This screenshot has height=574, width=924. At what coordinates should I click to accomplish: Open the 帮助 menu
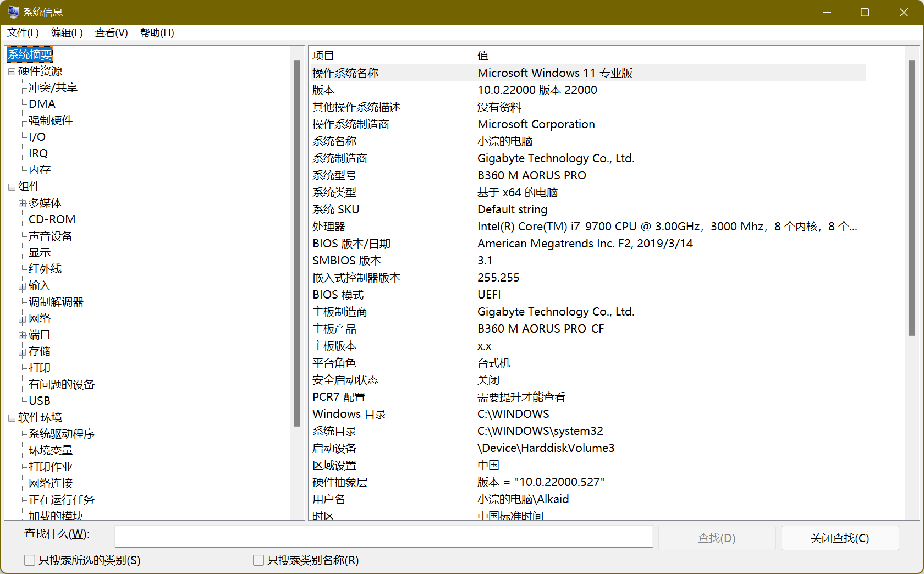click(157, 32)
